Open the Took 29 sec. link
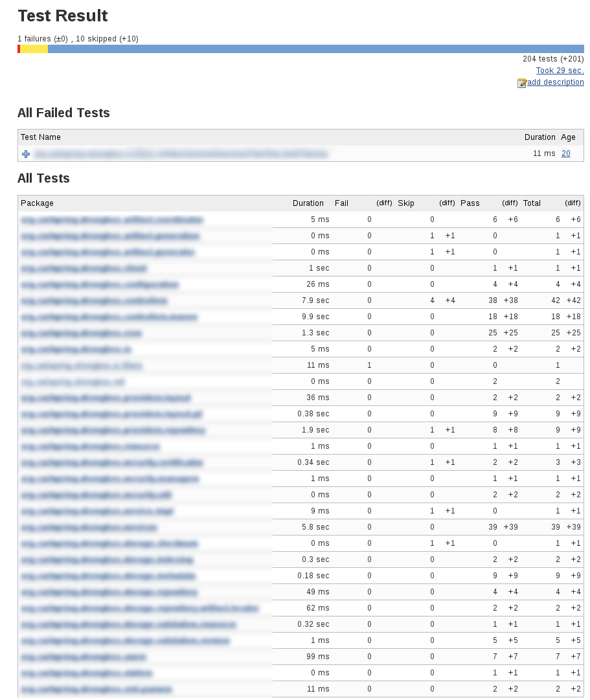 pyautogui.click(x=560, y=71)
